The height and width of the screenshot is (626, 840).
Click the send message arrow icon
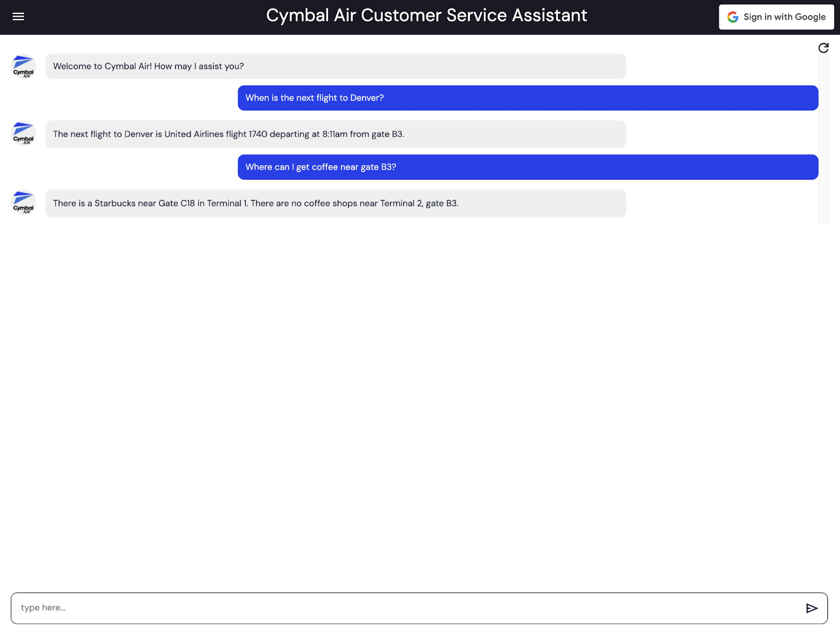(812, 608)
